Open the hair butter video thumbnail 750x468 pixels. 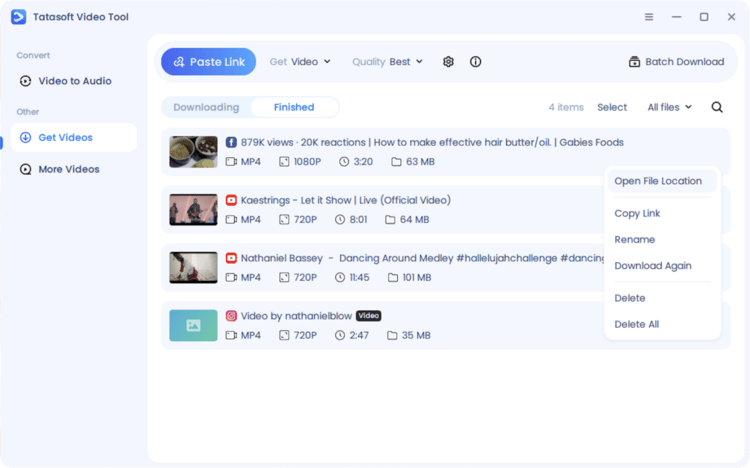click(x=193, y=152)
